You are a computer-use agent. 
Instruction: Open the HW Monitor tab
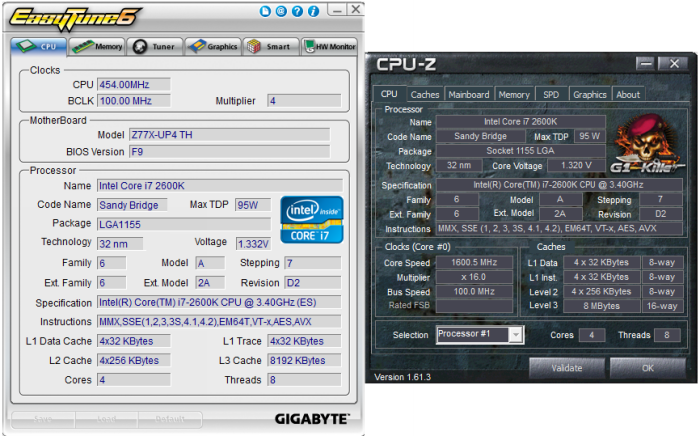329,46
